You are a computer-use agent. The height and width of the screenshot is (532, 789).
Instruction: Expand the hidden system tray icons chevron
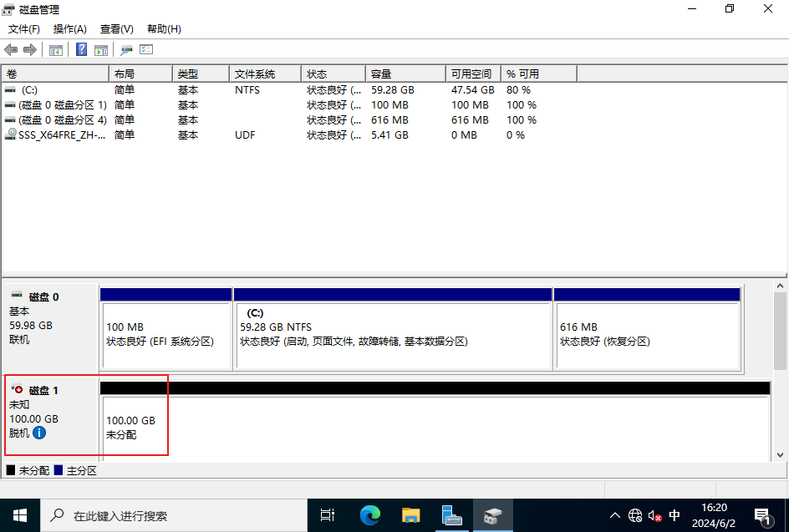615,515
